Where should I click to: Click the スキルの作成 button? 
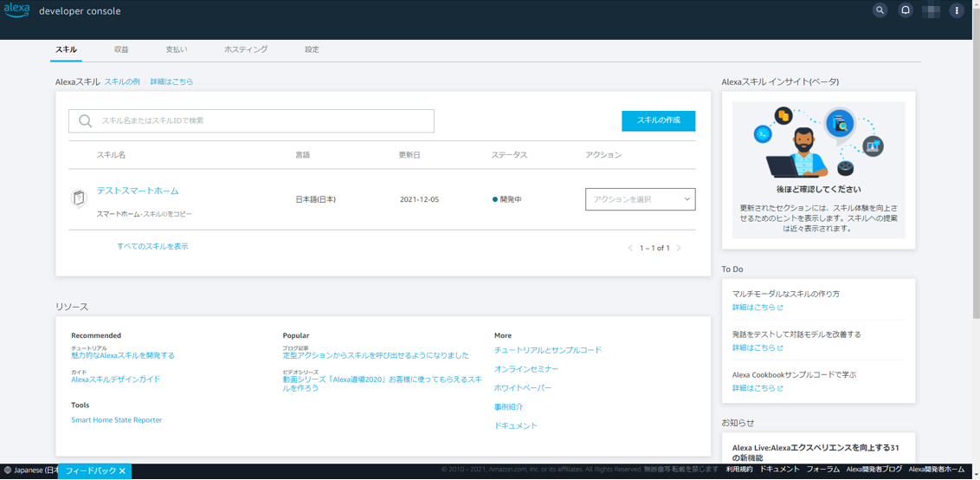click(x=658, y=120)
